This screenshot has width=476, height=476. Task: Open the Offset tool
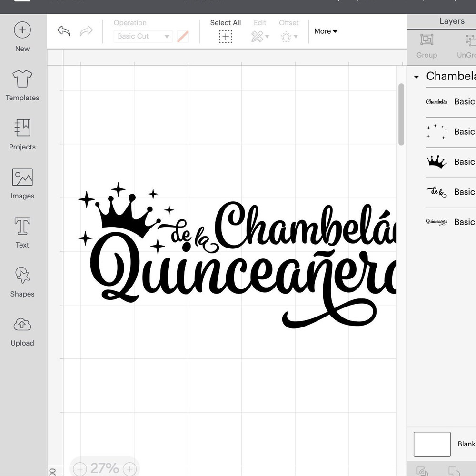tap(288, 37)
